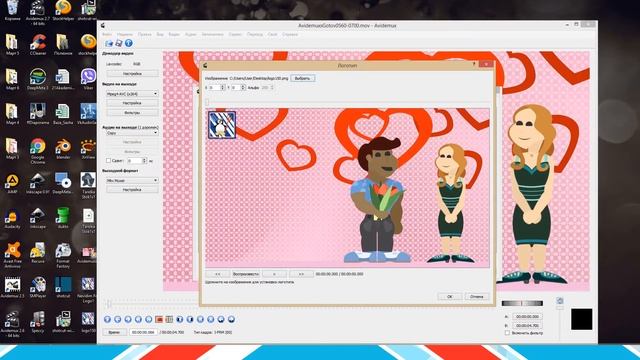Open the Полезное folder on desktop
Viewport: 640px width, 360px height.
(63, 45)
